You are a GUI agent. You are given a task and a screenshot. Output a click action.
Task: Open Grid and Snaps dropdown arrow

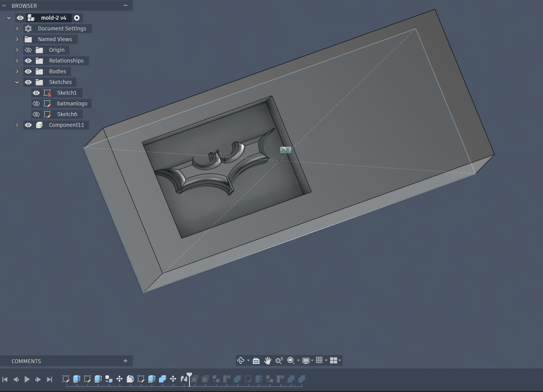(x=326, y=361)
